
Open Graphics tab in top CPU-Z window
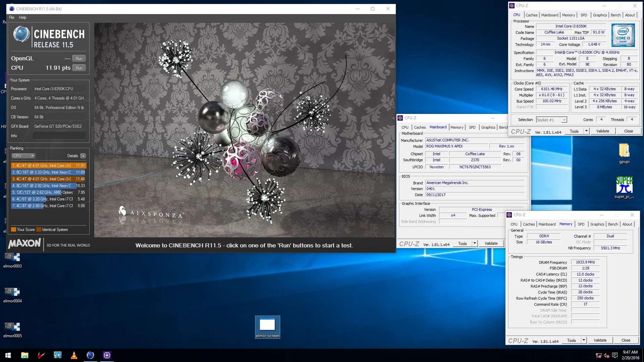click(x=600, y=15)
